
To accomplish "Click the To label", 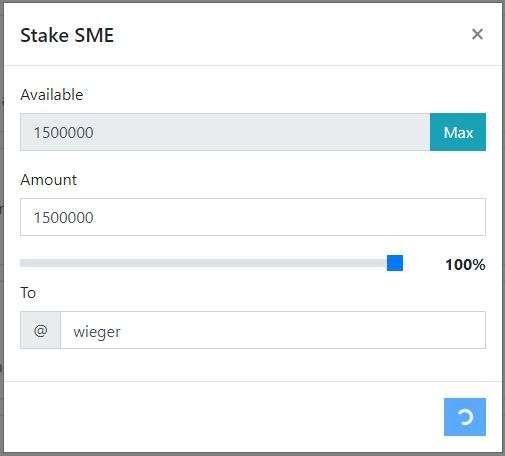I will [28, 293].
